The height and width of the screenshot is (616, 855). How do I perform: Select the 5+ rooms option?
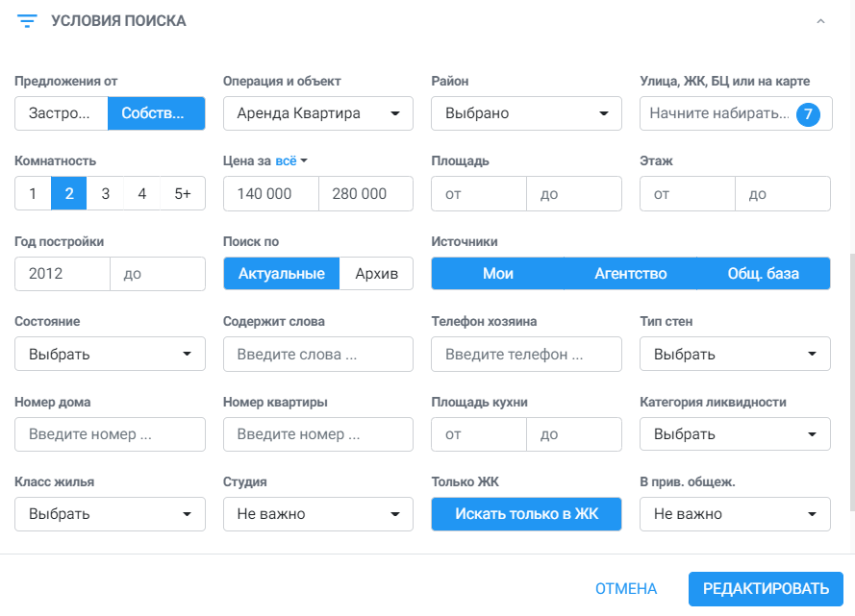183,193
